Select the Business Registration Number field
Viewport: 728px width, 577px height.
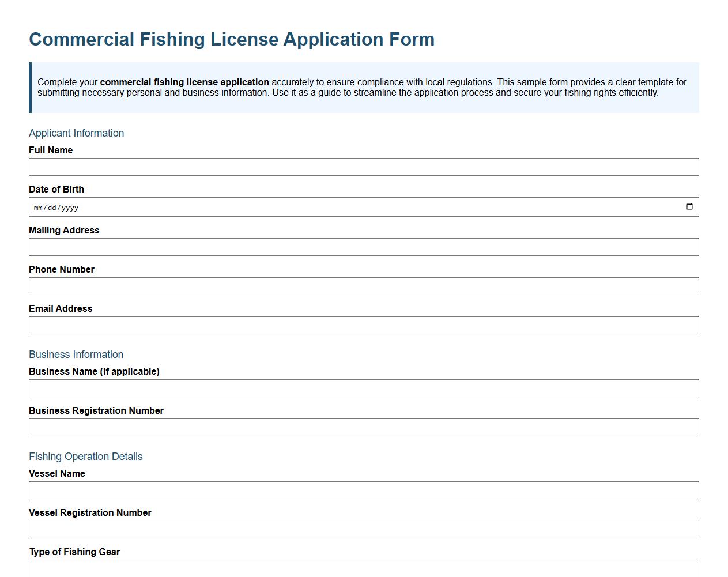click(x=363, y=427)
